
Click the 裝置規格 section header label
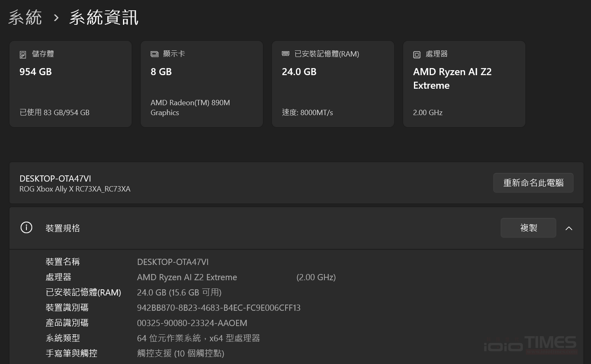pos(63,228)
